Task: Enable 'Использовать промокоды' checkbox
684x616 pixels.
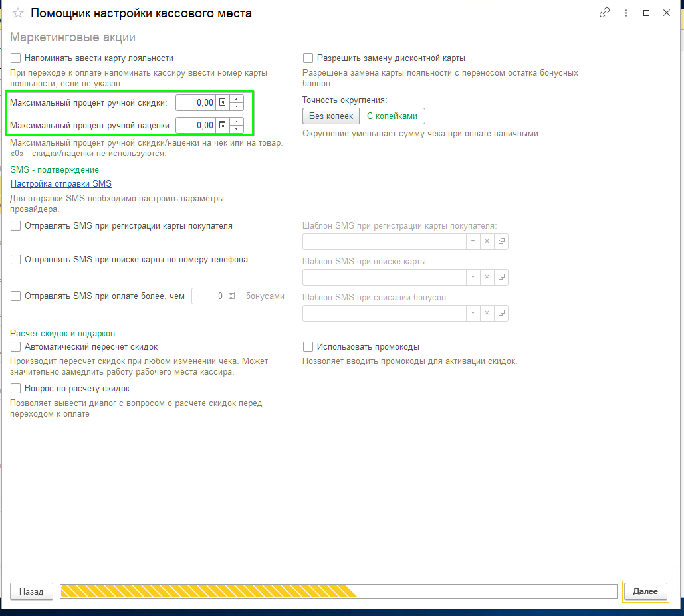Action: 308,347
